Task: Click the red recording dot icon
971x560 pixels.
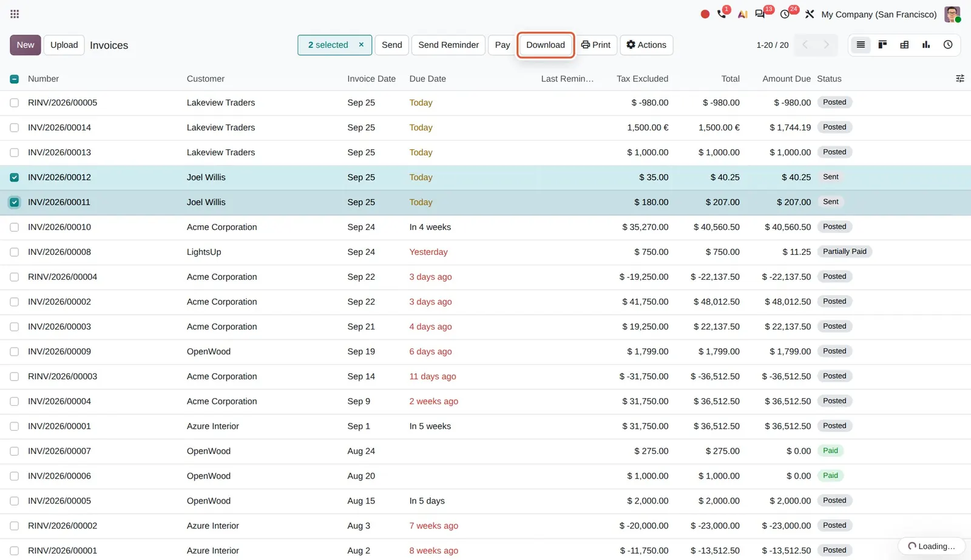Action: click(705, 14)
